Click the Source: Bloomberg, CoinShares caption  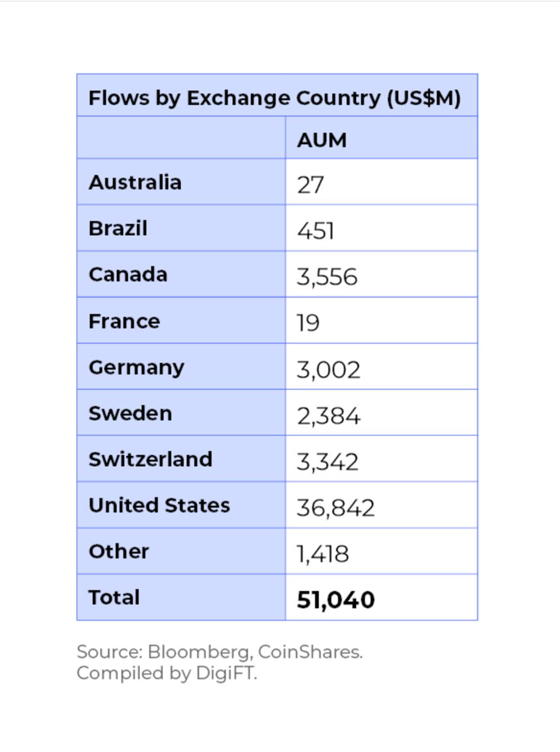[x=220, y=652]
